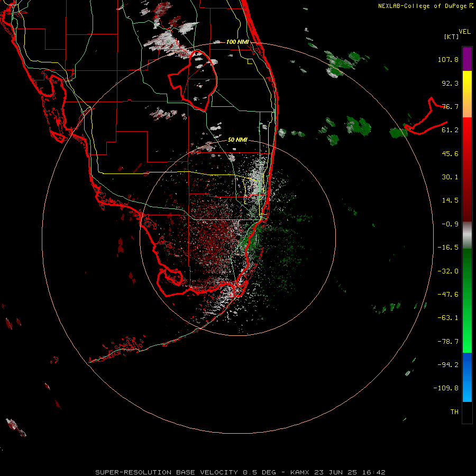Click the 61.2 legend value
Screen dimensions: 476x476
click(x=450, y=130)
